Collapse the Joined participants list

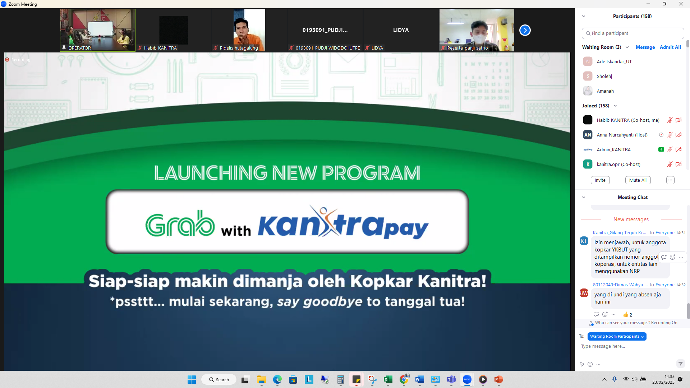(x=615, y=106)
